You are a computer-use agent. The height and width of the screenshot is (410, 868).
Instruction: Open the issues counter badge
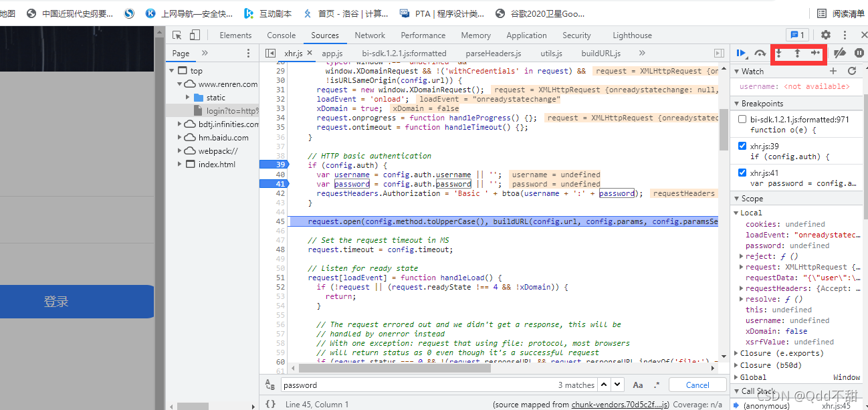click(798, 35)
